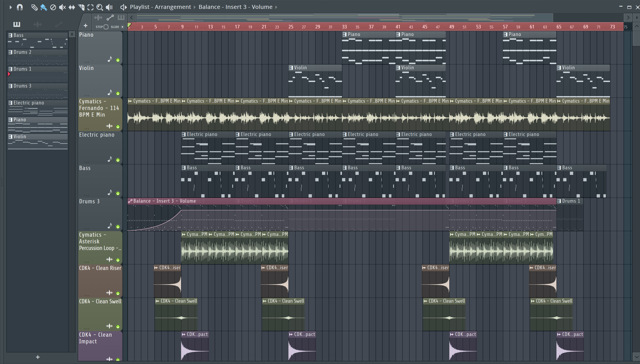Screen dimensions: 640x364
Task: Mute the Cymatics Asterisk Percussion track light
Action: (118, 260)
